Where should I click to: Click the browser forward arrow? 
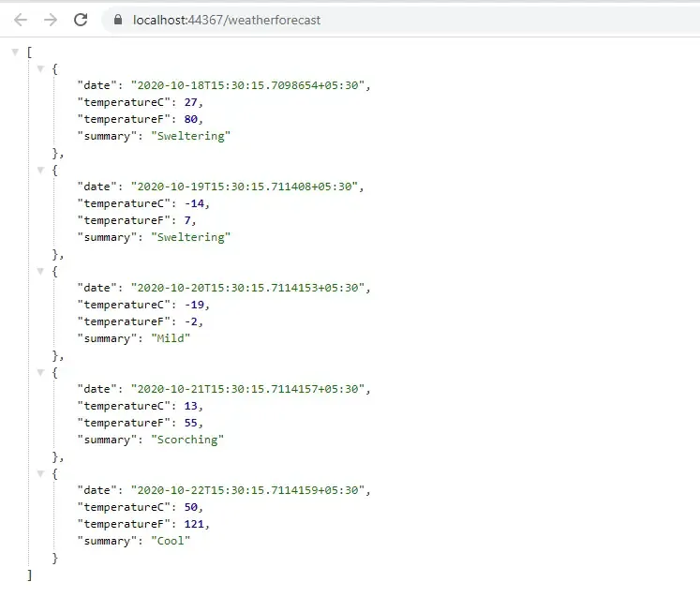click(x=51, y=20)
